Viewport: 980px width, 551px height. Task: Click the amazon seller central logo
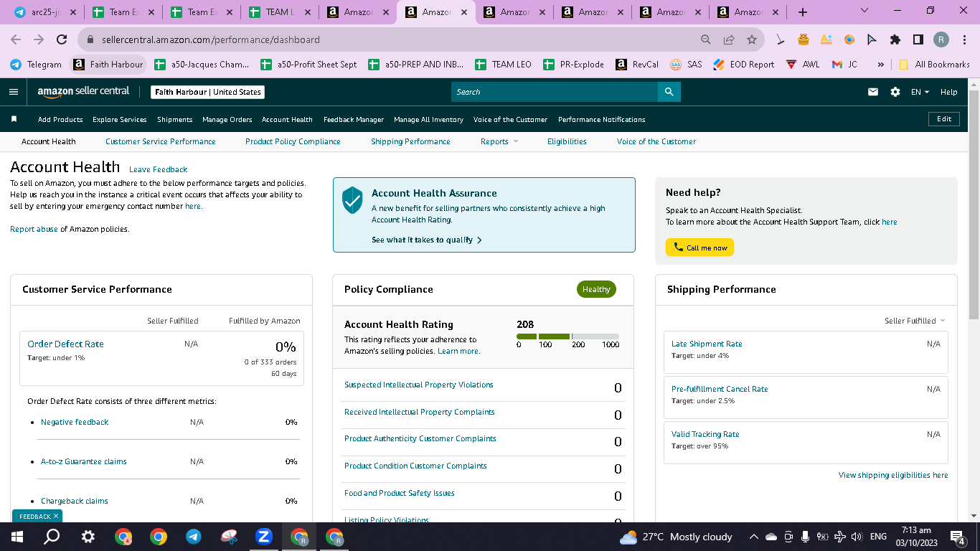click(83, 92)
